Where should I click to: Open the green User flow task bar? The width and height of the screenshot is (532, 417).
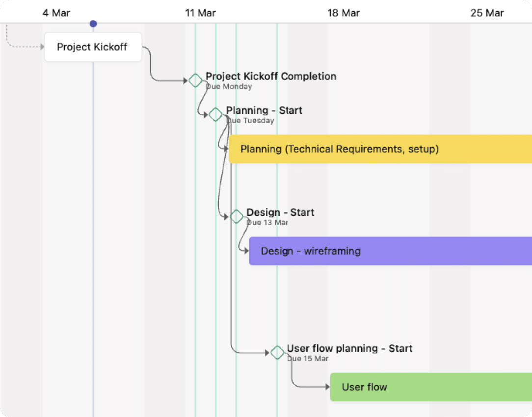tap(431, 387)
